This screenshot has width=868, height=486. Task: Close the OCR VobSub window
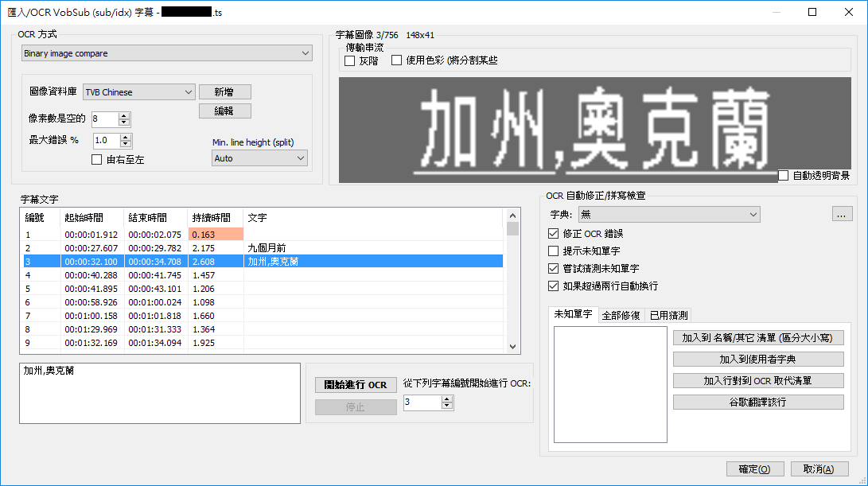849,12
